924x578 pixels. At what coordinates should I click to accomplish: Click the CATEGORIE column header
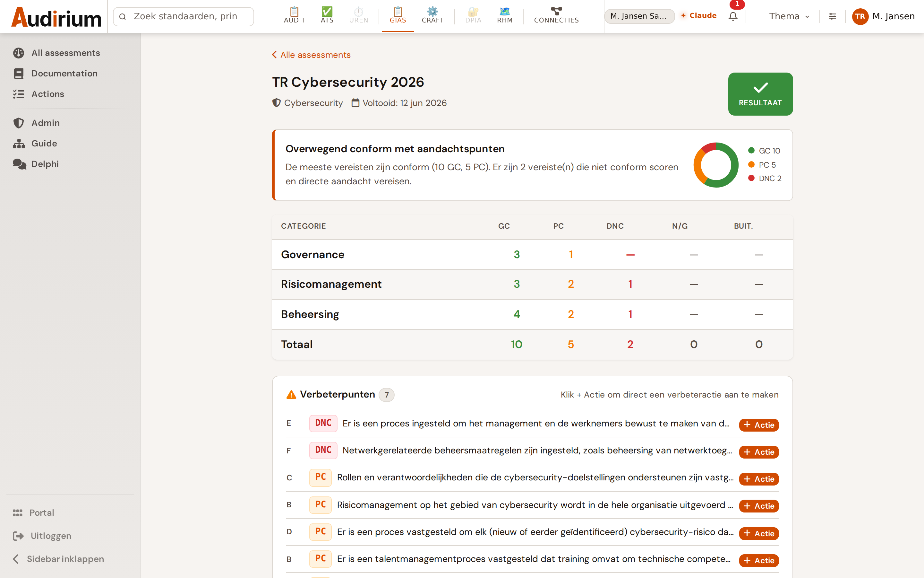(303, 226)
